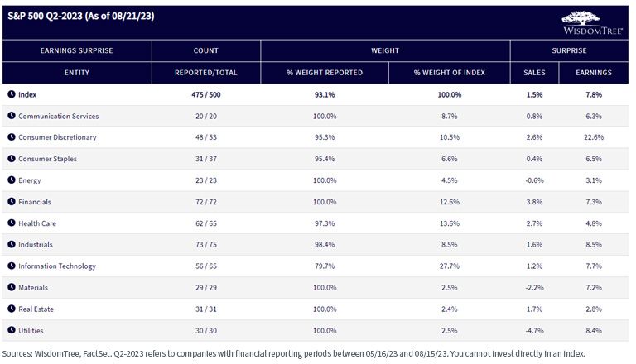Click the clock icon beside Index
This screenshot has width=636, height=364.
(12, 94)
